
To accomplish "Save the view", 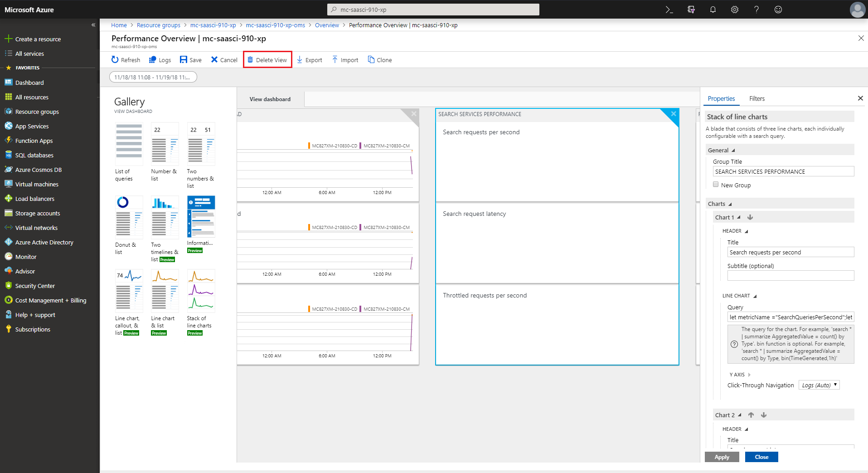I will tap(191, 60).
